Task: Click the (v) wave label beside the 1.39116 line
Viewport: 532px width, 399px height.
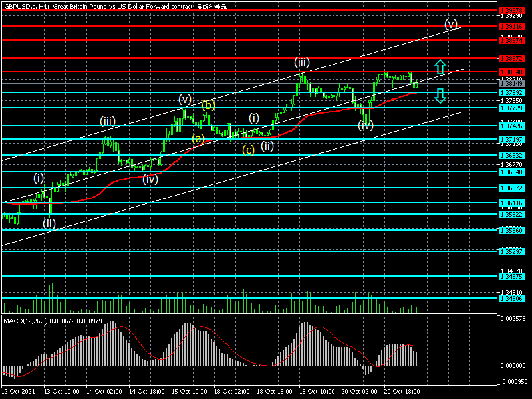Action: [x=451, y=25]
